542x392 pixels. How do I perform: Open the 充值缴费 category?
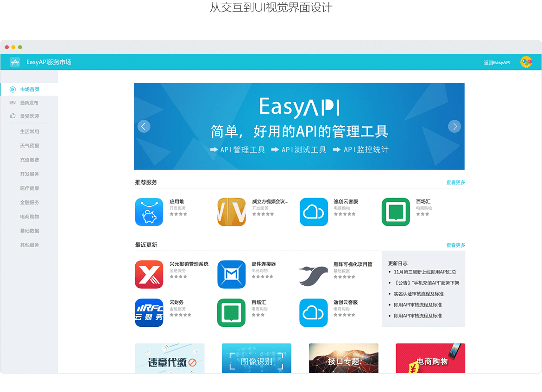[29, 160]
